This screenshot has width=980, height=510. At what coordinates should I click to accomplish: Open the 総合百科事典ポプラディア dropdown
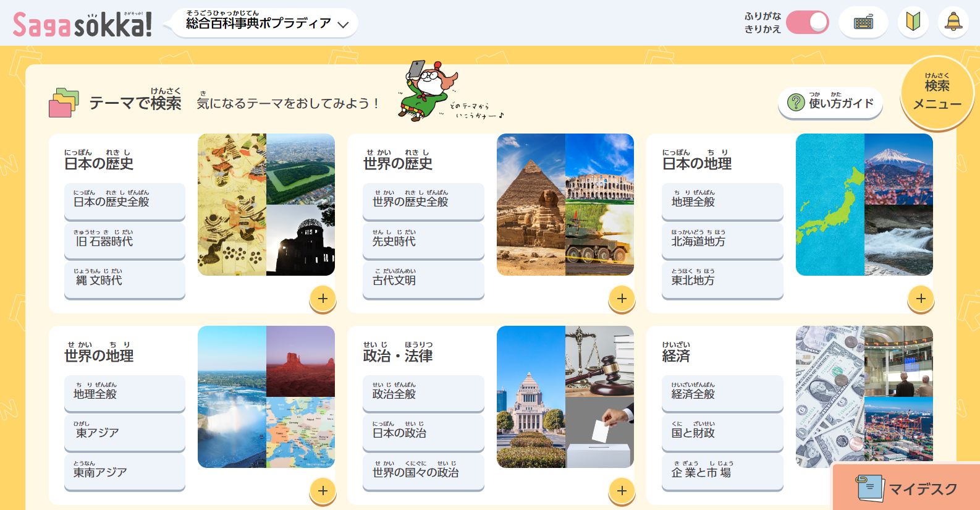coord(265,23)
